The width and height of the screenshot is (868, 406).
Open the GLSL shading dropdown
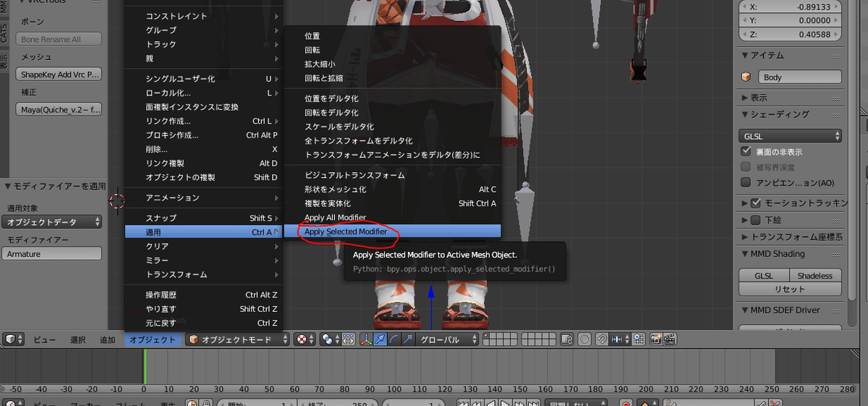(791, 136)
